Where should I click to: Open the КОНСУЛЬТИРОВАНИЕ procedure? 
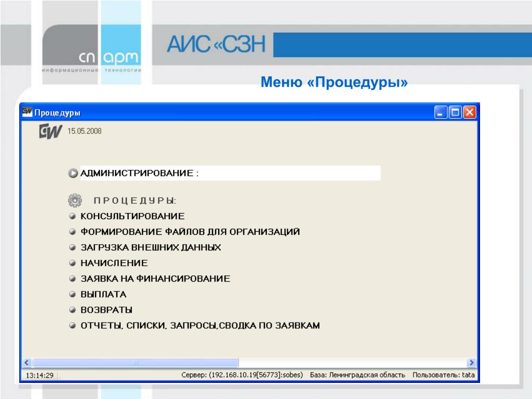[x=132, y=216]
